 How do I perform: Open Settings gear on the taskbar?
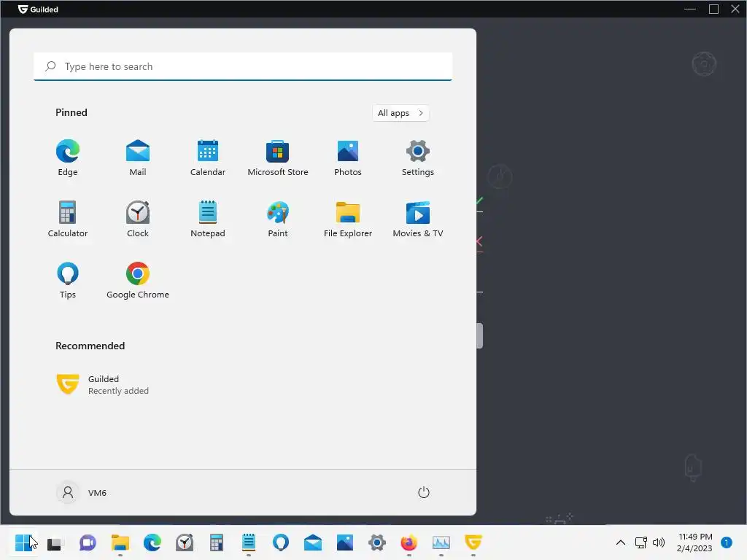coord(377,542)
